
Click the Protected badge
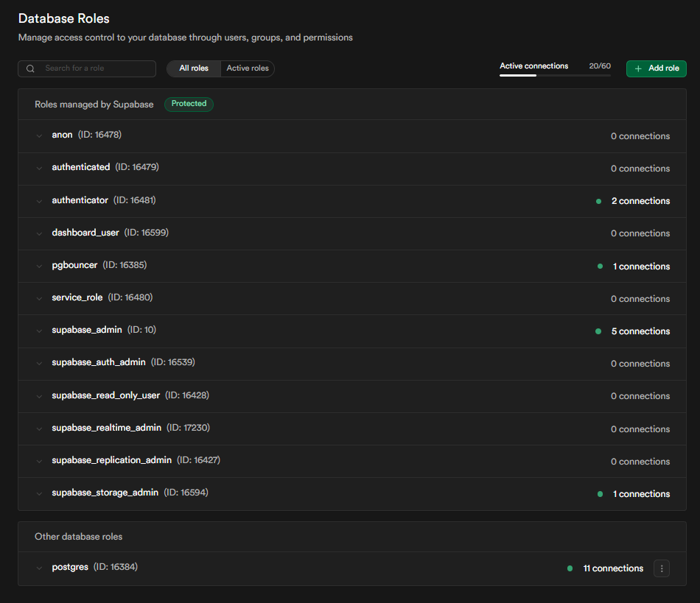pyautogui.click(x=189, y=104)
